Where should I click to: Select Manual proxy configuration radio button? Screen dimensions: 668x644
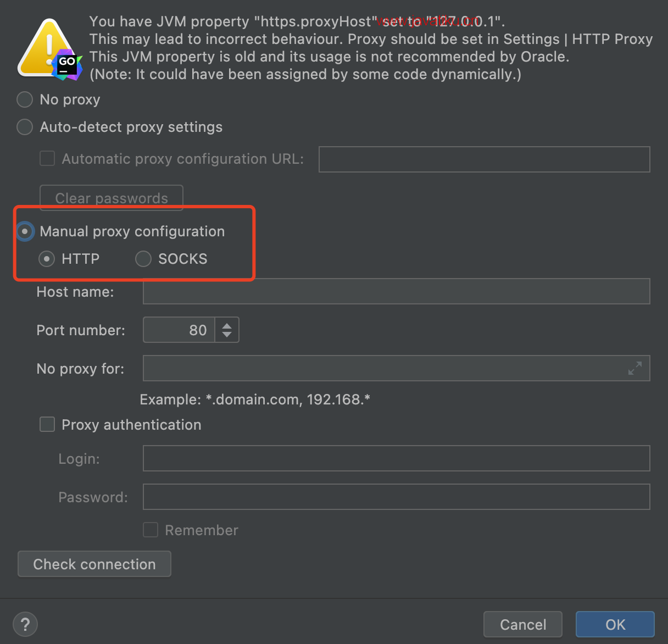pos(25,231)
